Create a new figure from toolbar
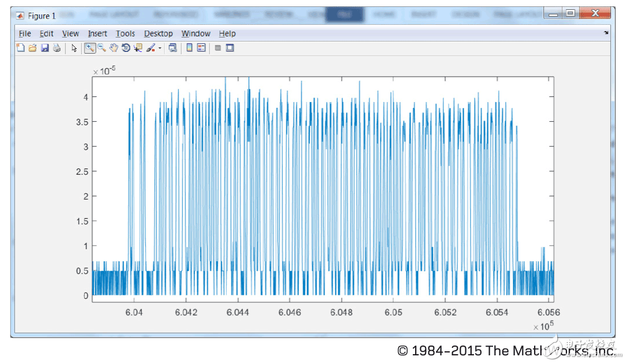This screenshot has width=627, height=364. pyautogui.click(x=20, y=48)
